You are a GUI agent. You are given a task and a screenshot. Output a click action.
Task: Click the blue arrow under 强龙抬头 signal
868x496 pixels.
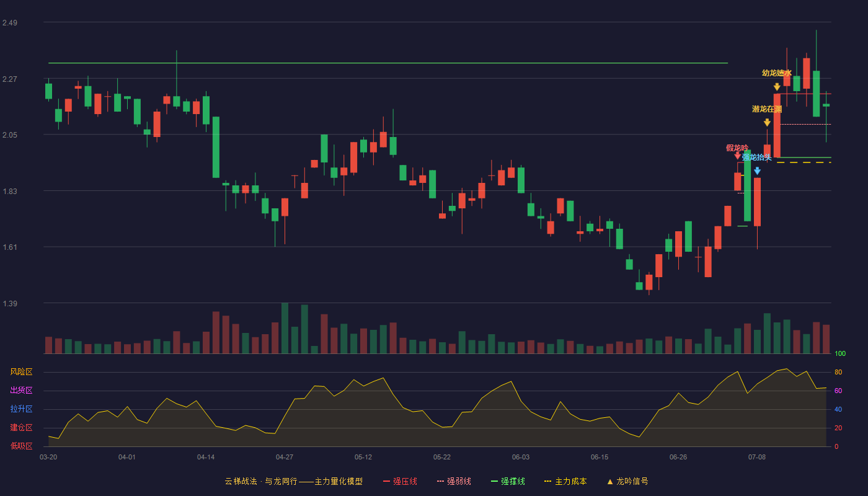(757, 171)
